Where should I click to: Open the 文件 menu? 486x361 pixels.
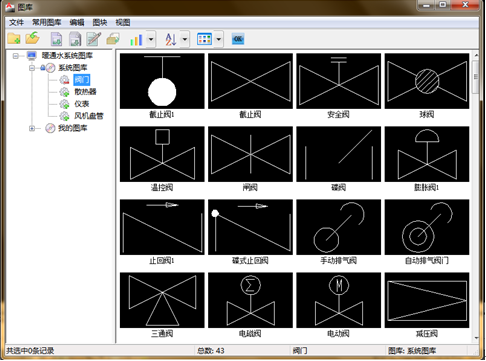pyautogui.click(x=16, y=22)
